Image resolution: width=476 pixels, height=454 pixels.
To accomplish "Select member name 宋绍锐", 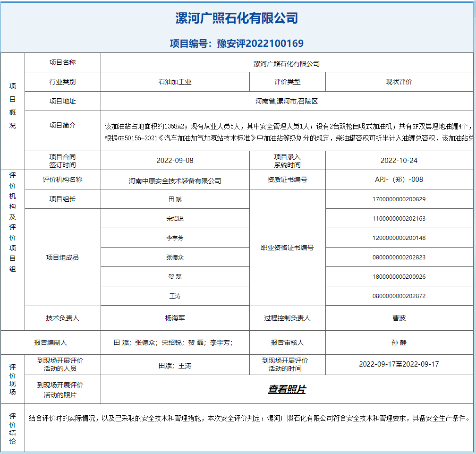I will coord(175,219).
